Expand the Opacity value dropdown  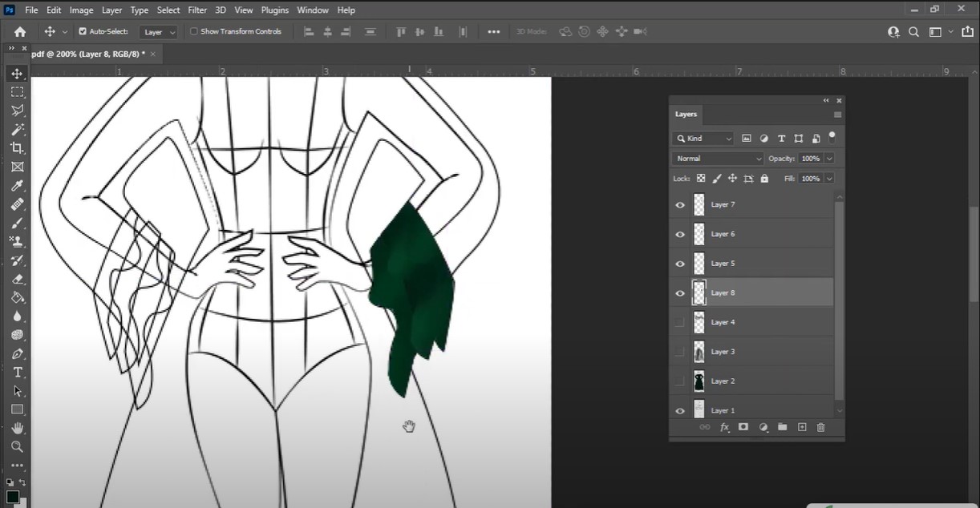pos(829,159)
